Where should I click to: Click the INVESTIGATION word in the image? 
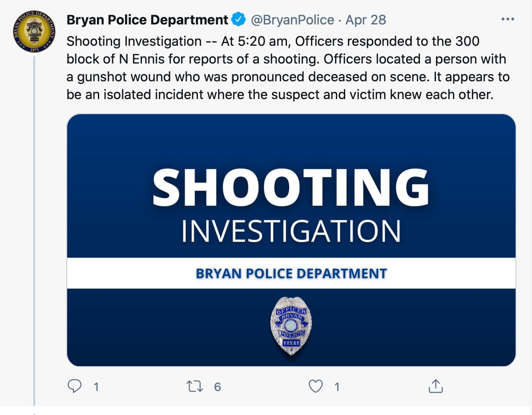(291, 231)
